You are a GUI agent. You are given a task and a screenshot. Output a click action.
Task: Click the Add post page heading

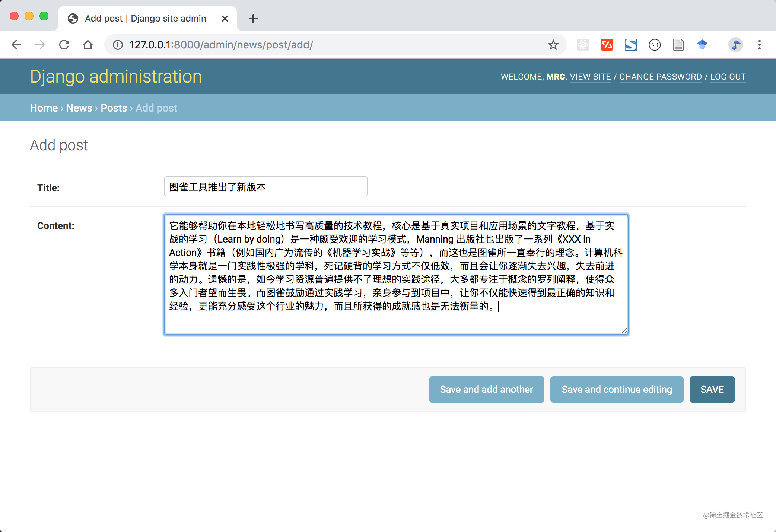click(59, 145)
